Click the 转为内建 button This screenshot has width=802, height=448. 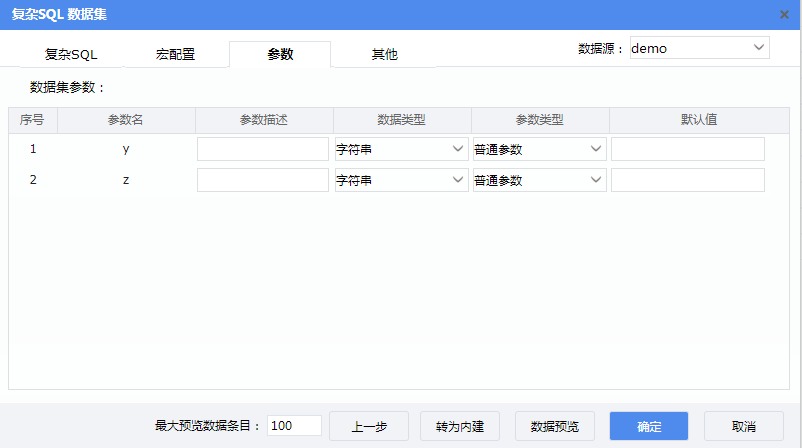460,426
